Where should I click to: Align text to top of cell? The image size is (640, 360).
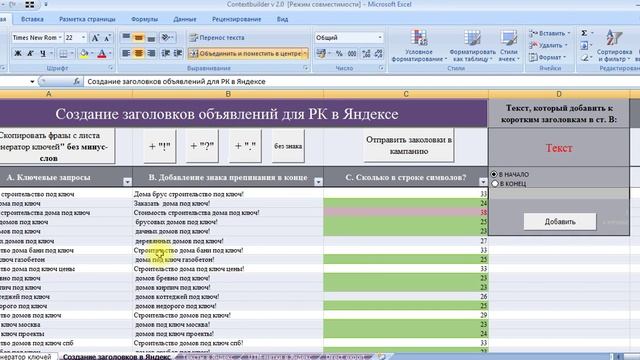click(126, 38)
